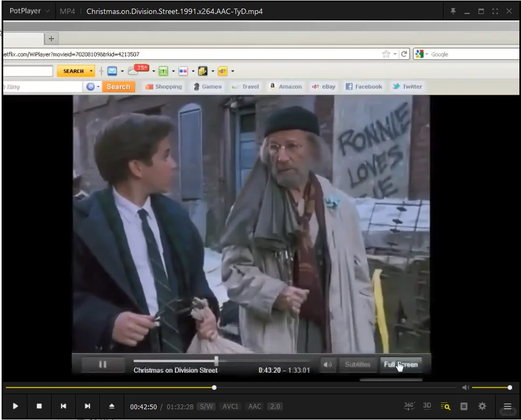The width and height of the screenshot is (521, 420).
Task: Click the yellow notes toolbar icon
Action: [x=203, y=71]
